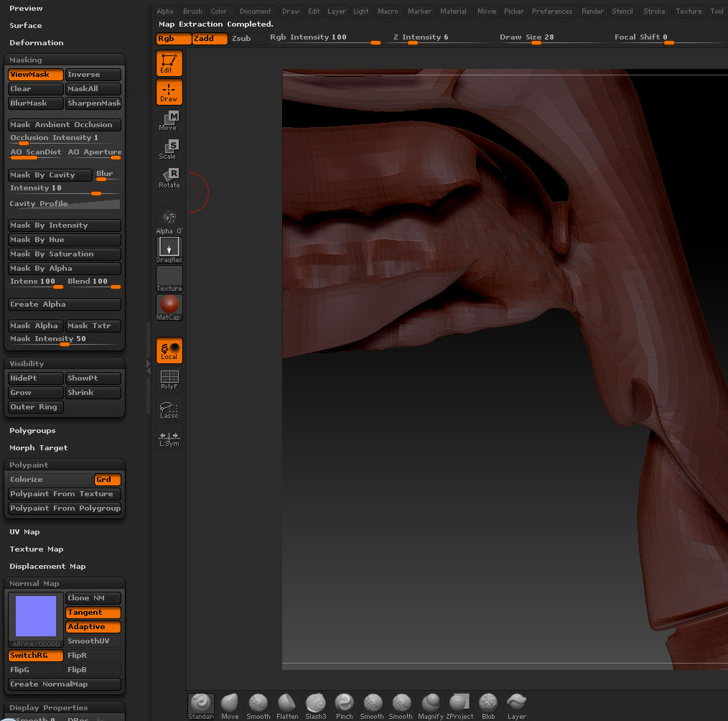Toggle Local transformations icon
Screen dimensions: 728x721
point(169,350)
